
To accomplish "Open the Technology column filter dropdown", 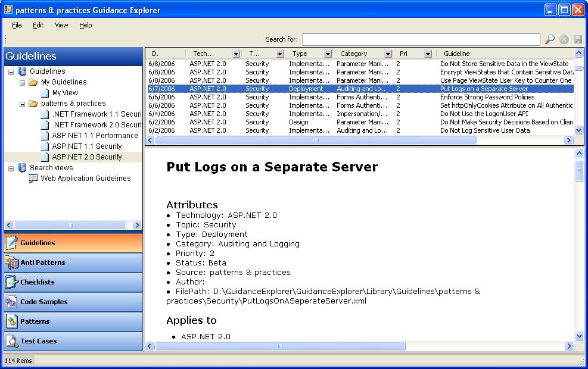I will tap(236, 54).
